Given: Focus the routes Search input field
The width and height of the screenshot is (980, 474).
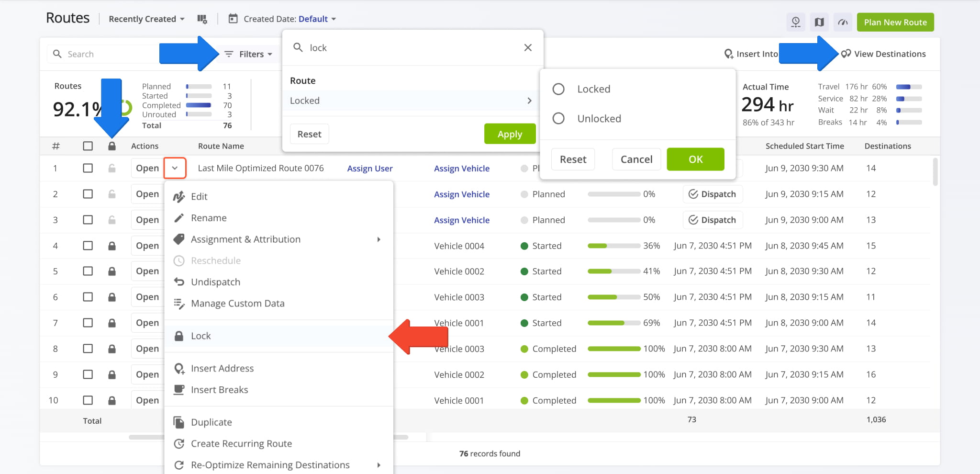Looking at the screenshot, I should click(x=103, y=54).
